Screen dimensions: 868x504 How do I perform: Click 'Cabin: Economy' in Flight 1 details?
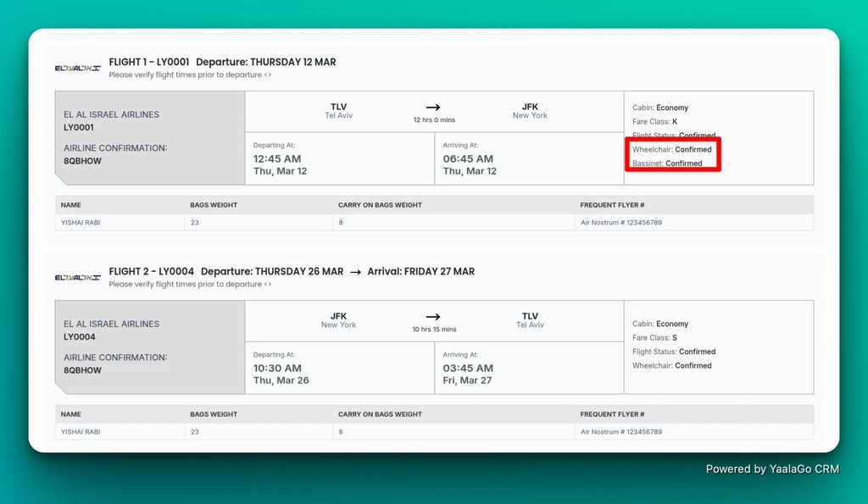(660, 108)
